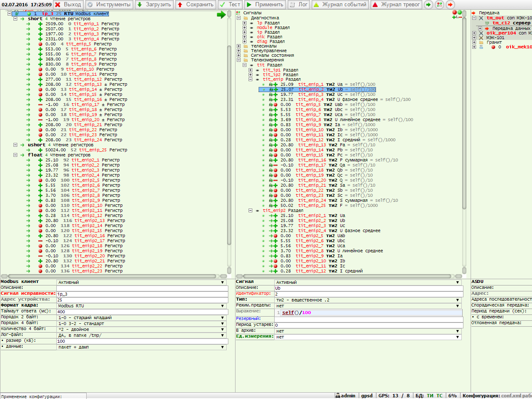
Task: Collapse the short register reading group
Action: pos(16,19)
